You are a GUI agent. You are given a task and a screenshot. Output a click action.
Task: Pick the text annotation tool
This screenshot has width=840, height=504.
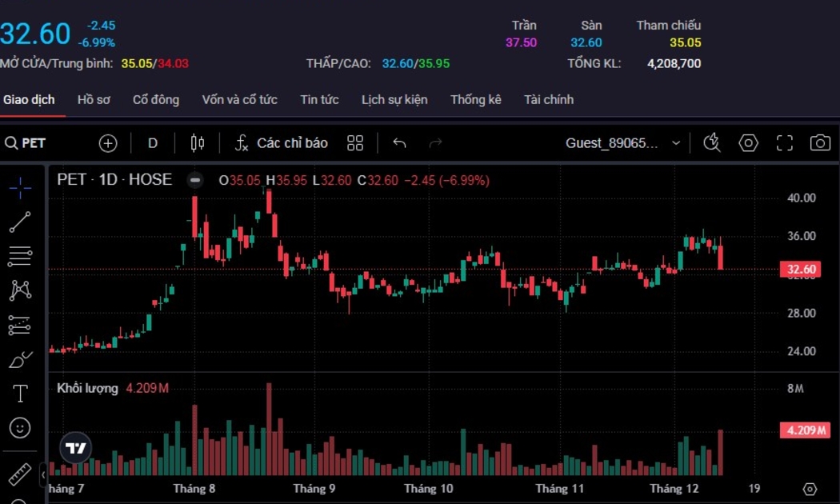[x=20, y=394]
